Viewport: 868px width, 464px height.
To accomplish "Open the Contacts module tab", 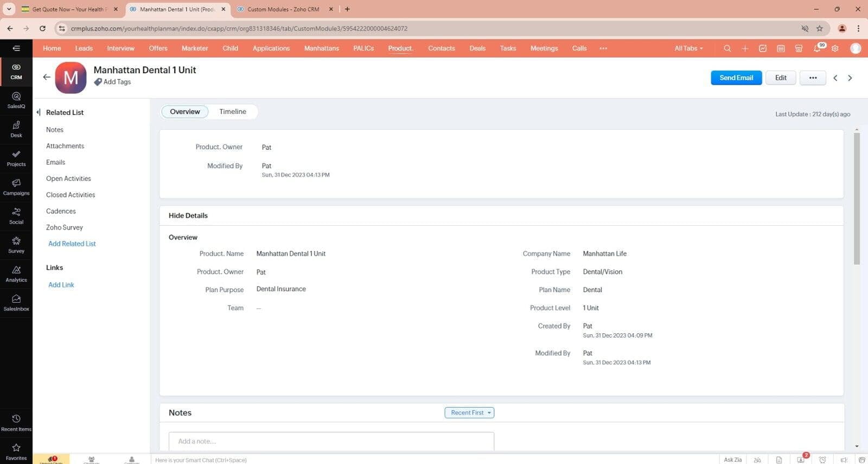I will tap(442, 48).
